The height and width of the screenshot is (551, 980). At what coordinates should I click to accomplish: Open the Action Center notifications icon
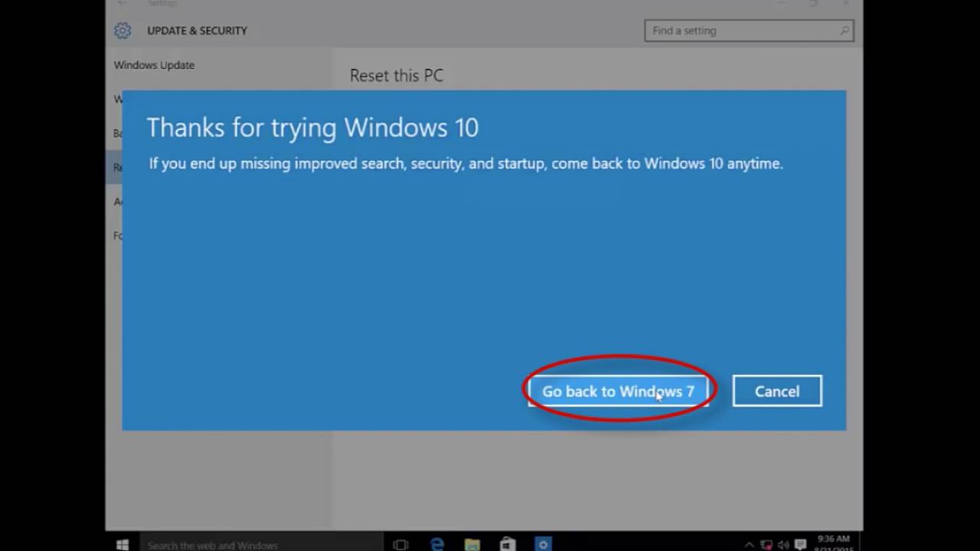coord(800,545)
